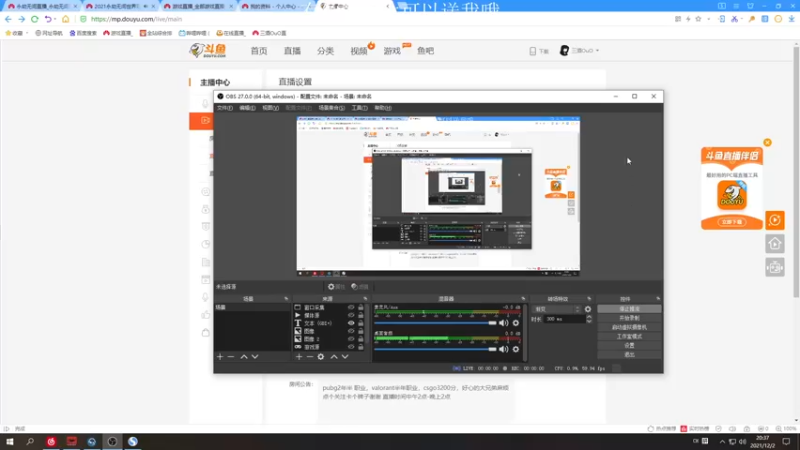Screen dimensions: 800x450
Task: Undock the scenes panel with its header icon
Action: [x=286, y=299]
